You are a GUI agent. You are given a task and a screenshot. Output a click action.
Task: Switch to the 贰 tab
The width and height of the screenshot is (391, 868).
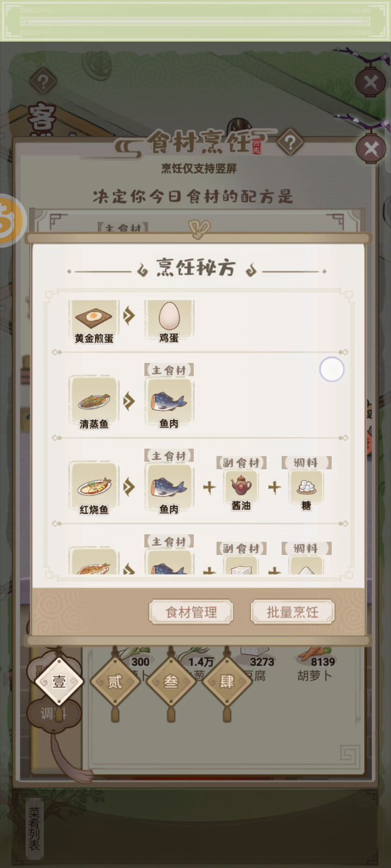pyautogui.click(x=115, y=681)
